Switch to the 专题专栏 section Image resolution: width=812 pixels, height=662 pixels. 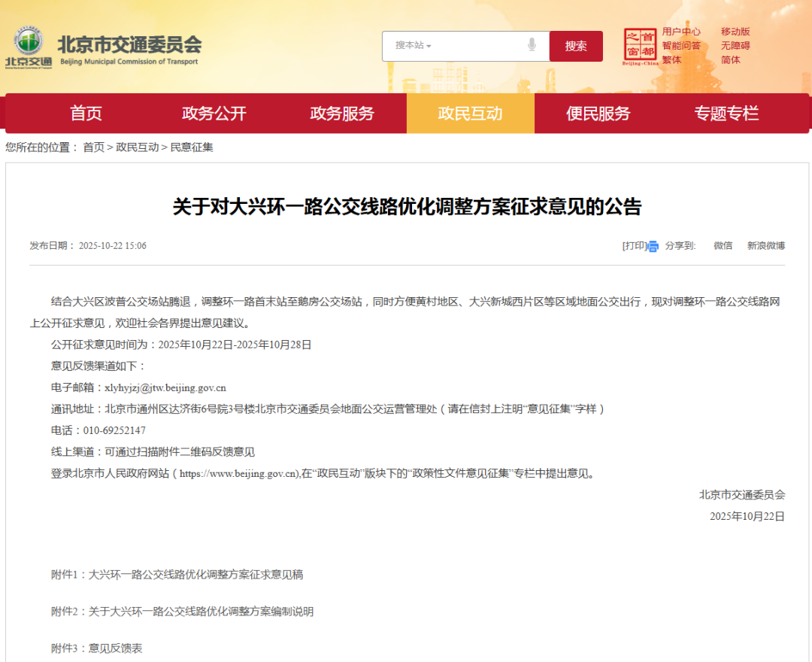coord(726,114)
